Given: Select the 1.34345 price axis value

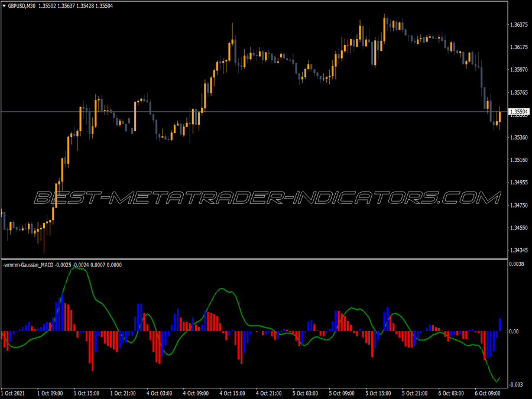Looking at the screenshot, I should (x=519, y=251).
